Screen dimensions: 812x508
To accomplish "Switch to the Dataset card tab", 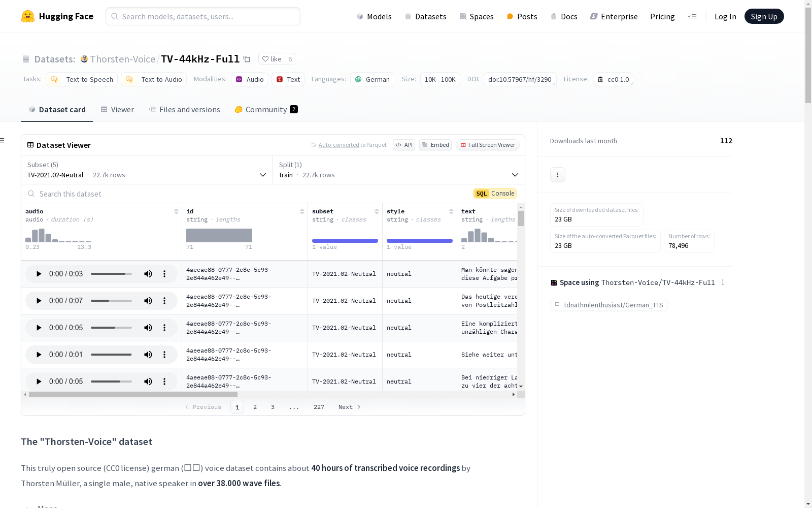I will click(x=57, y=110).
